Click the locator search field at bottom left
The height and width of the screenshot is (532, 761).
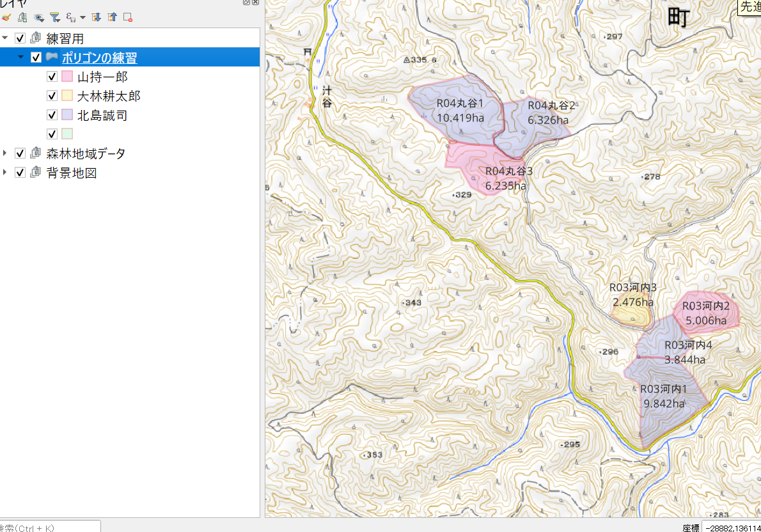tap(50, 527)
